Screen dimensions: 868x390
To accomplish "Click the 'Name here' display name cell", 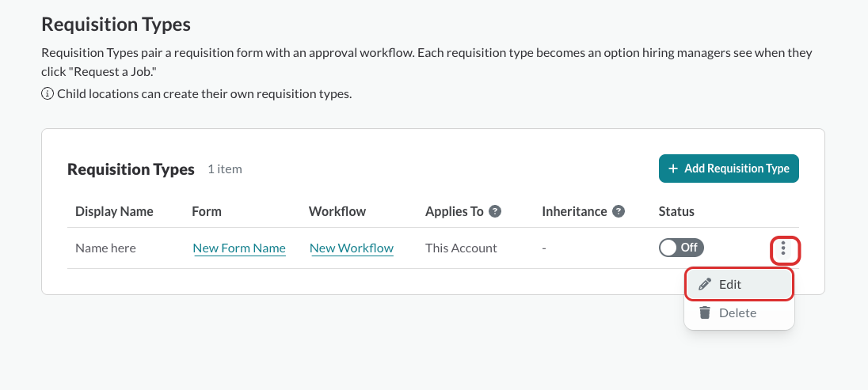I will click(x=105, y=248).
